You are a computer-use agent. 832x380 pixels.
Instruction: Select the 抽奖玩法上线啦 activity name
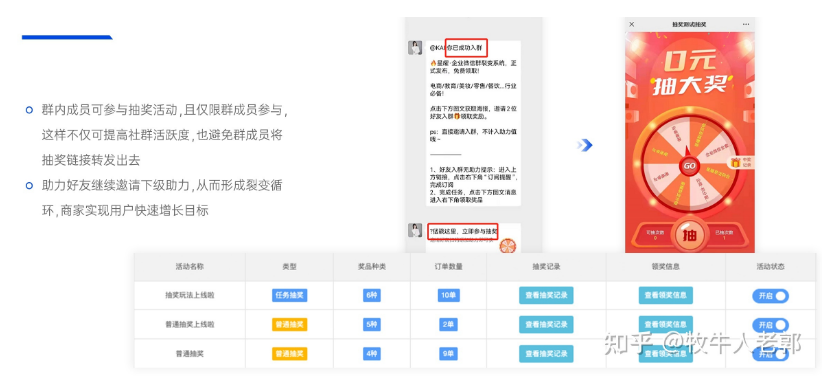189,296
